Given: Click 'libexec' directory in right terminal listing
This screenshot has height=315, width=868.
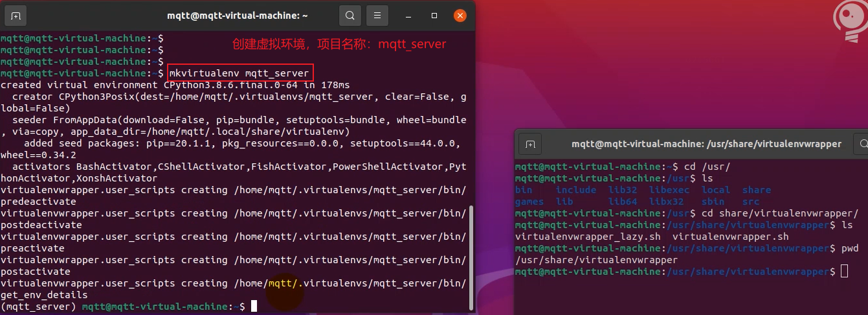Looking at the screenshot, I should click(669, 190).
